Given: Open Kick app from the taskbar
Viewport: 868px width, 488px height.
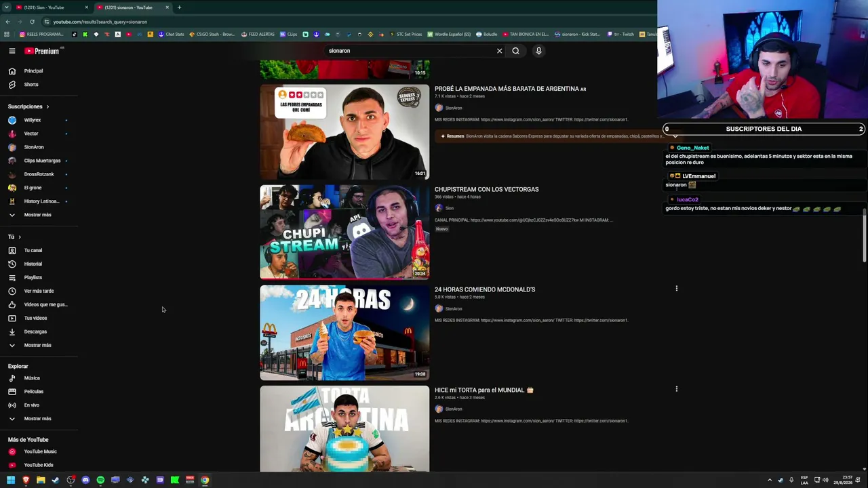Looking at the screenshot, I should (175, 481).
